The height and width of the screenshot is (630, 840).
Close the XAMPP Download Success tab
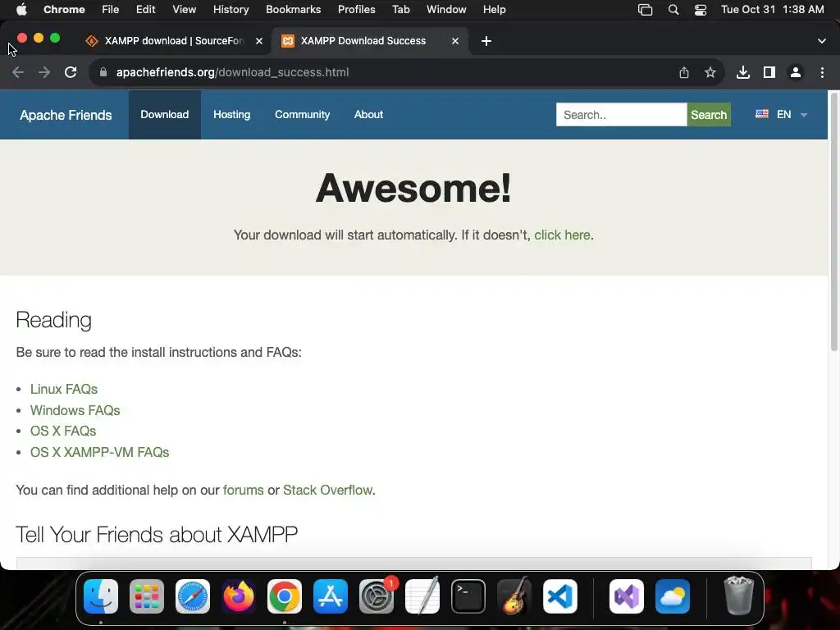click(455, 41)
